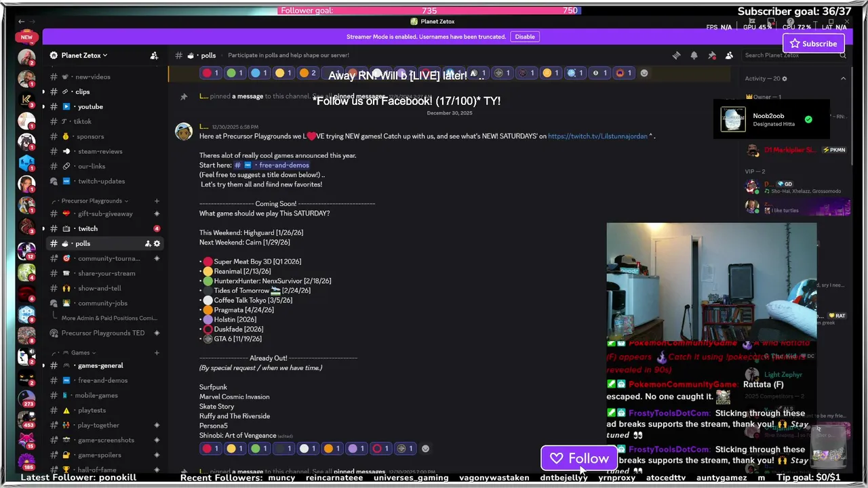The image size is (868, 488).
Task: Click the sparkle icon beside gift-sub-giveaway
Action: (x=157, y=213)
